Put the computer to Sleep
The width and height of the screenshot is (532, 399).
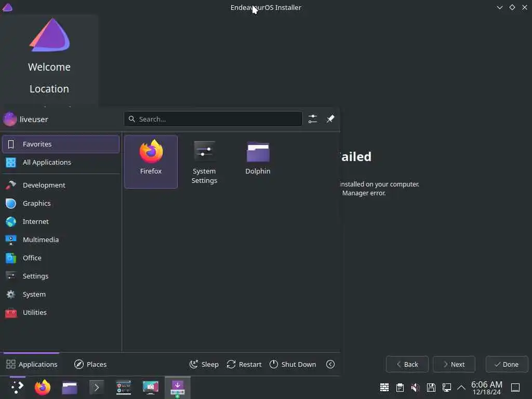point(204,364)
